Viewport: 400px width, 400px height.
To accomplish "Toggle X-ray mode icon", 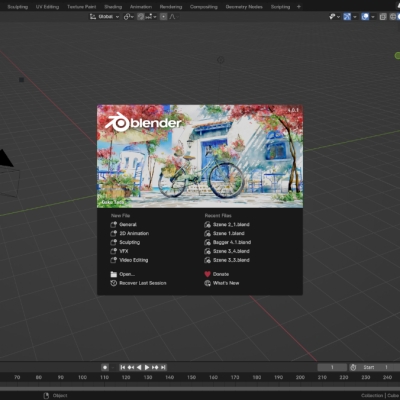I will point(383,16).
